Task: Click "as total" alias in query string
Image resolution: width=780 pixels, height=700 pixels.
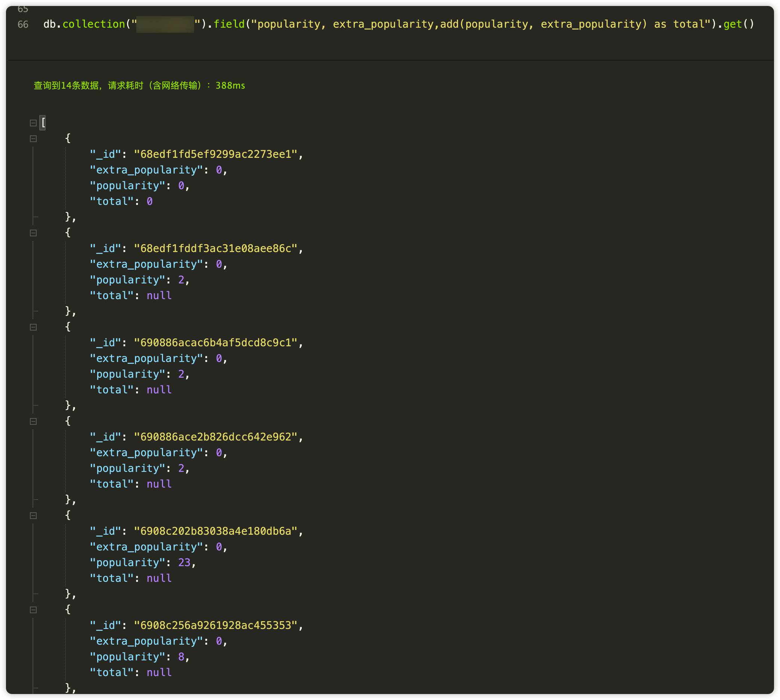Action: tap(679, 24)
